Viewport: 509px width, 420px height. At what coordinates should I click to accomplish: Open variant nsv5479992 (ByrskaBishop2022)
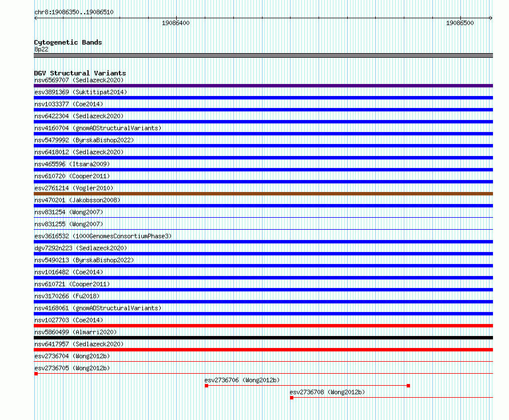[84, 140]
